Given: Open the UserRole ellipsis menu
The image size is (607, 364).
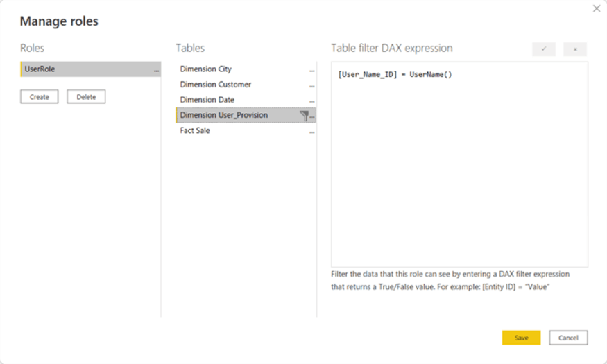Looking at the screenshot, I should coord(157,70).
